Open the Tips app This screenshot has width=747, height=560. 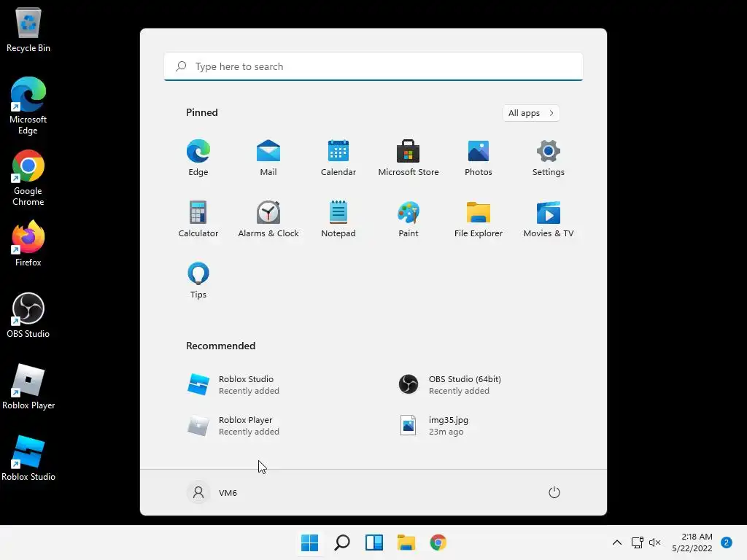(x=198, y=281)
